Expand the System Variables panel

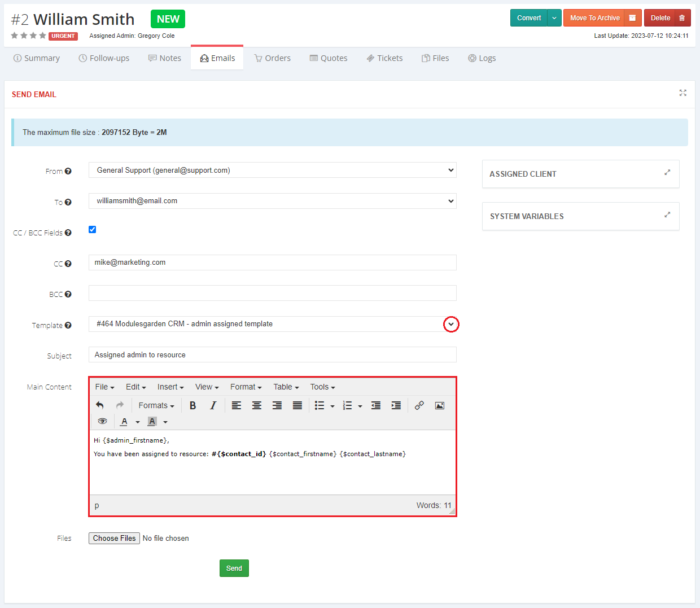pos(667,215)
